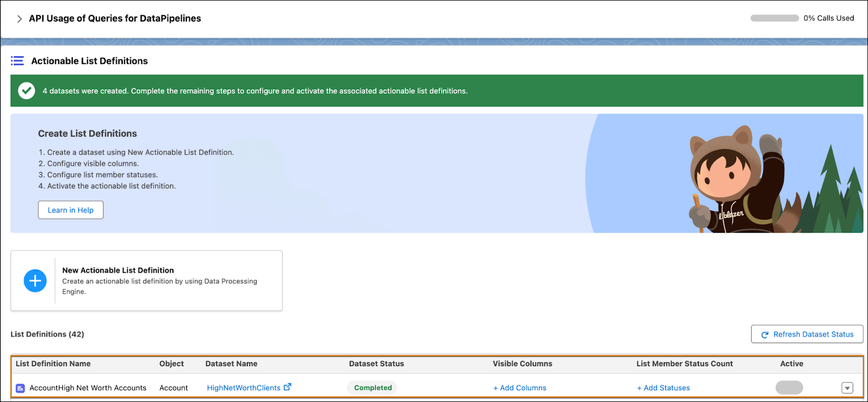This screenshot has height=402, width=868.
Task: Open the Learn in Help button
Action: 70,210
